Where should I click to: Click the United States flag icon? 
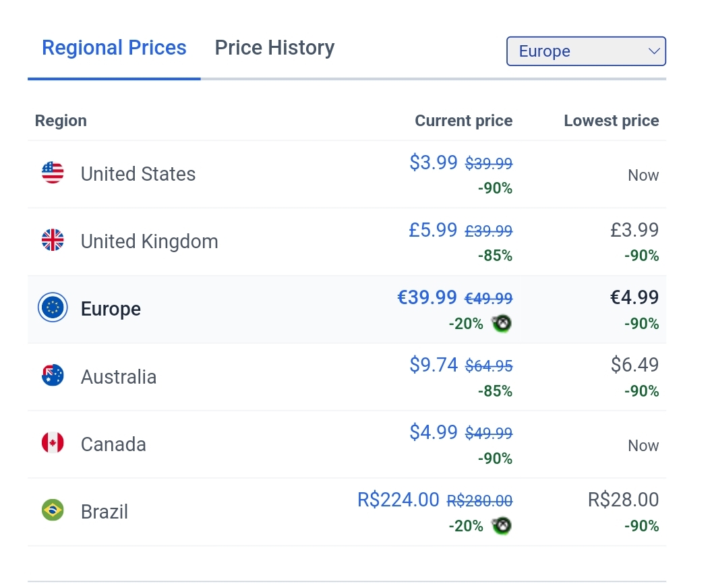point(53,173)
